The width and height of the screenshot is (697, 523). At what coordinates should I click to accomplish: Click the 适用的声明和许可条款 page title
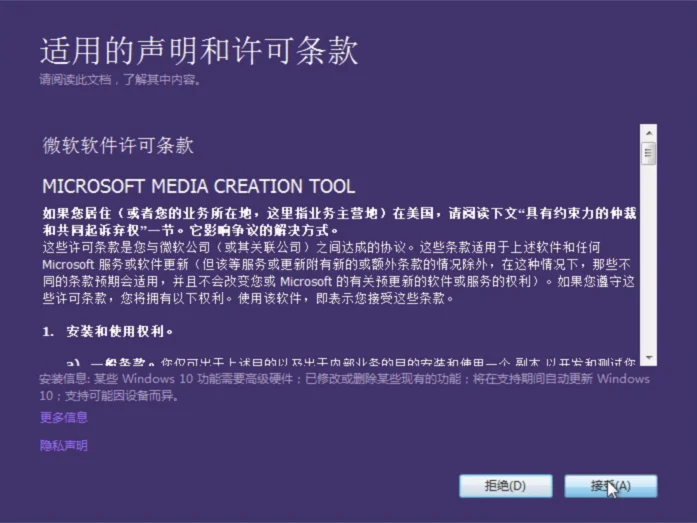[199, 50]
